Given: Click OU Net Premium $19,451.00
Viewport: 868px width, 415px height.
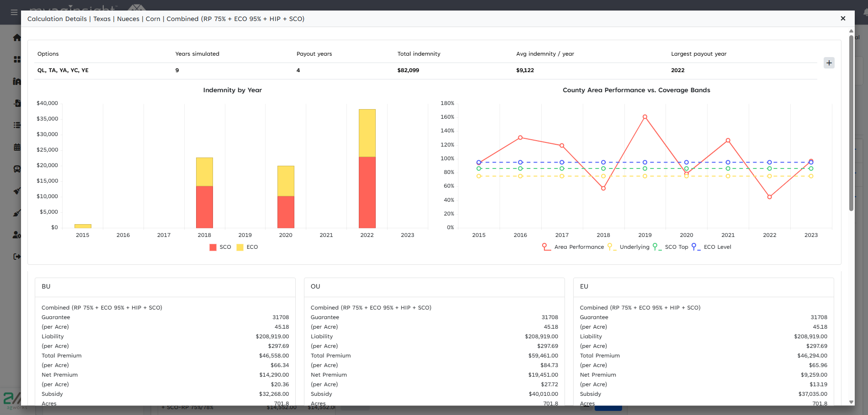Looking at the screenshot, I should click(543, 375).
